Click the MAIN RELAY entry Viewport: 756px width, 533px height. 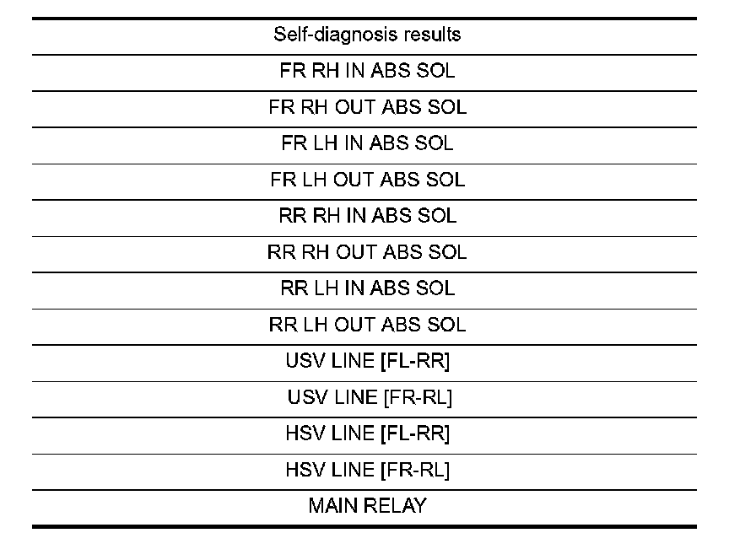367,506
